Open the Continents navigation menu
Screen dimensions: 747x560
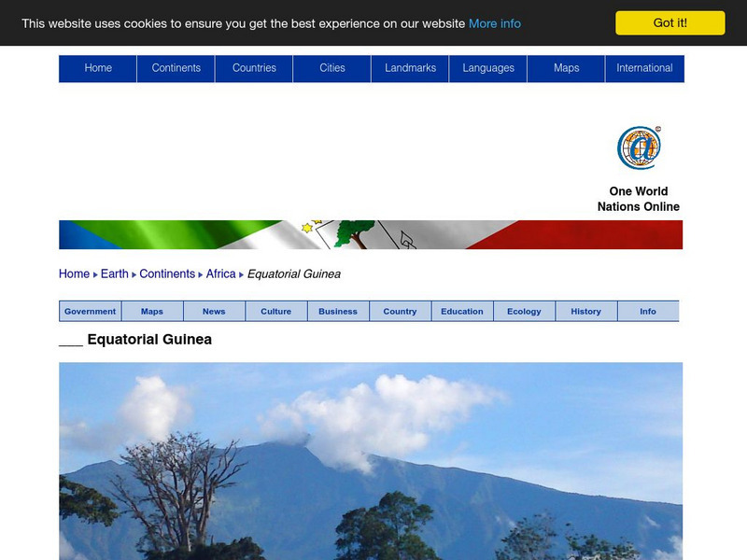[x=176, y=67]
